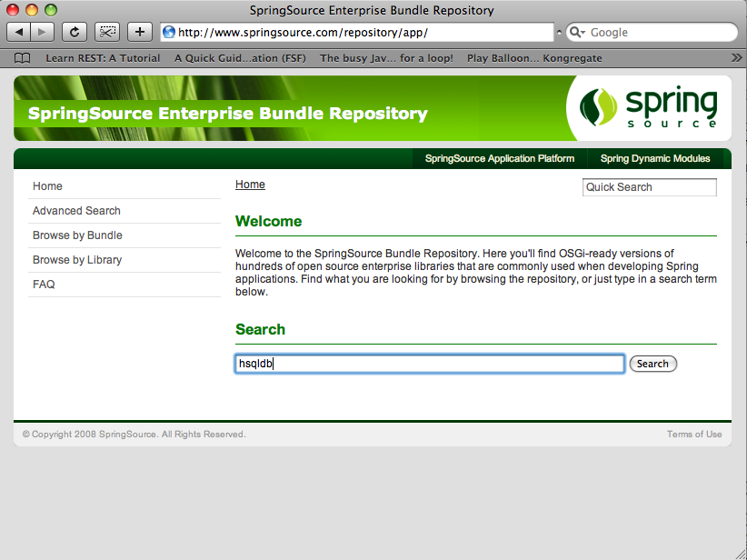The width and height of the screenshot is (747, 560).
Task: Select Browse by Library in the sidebar
Action: coord(124,260)
